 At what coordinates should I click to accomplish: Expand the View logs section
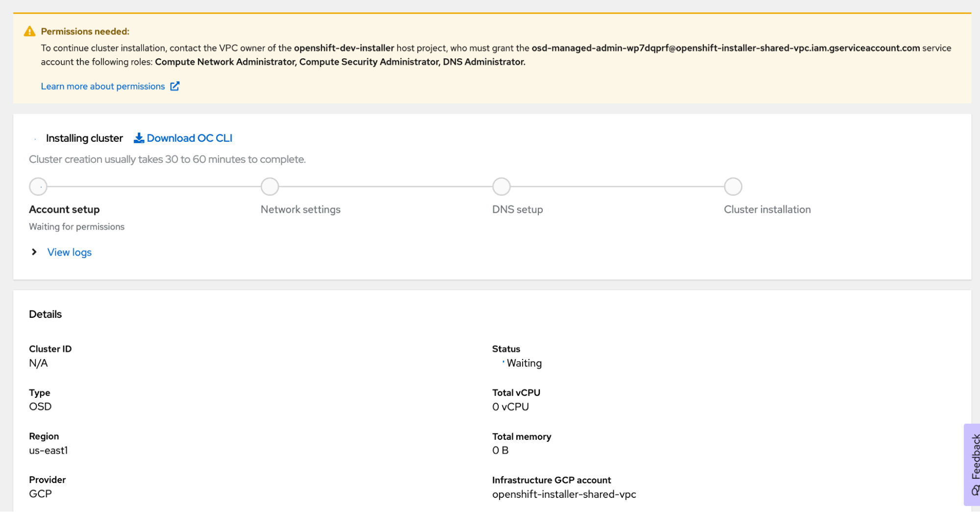(x=69, y=252)
